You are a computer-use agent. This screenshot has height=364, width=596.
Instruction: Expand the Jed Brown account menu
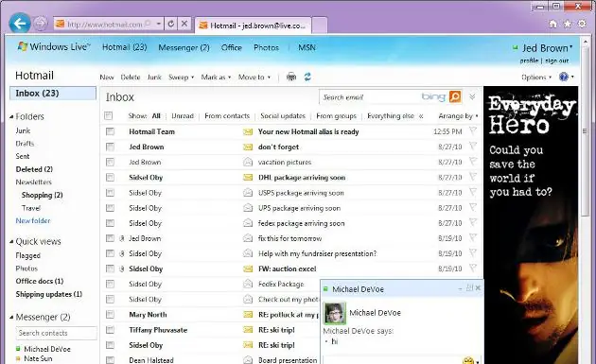click(x=547, y=48)
